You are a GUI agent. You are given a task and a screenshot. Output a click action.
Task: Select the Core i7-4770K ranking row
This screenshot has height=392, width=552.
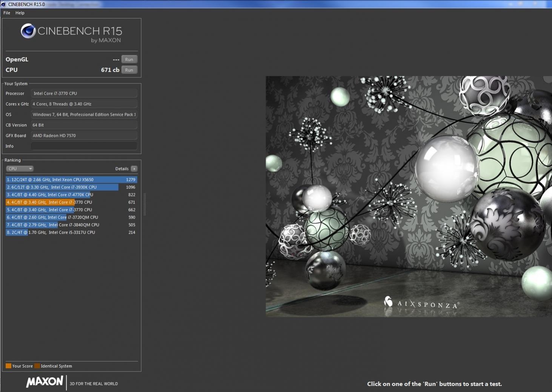(71, 195)
